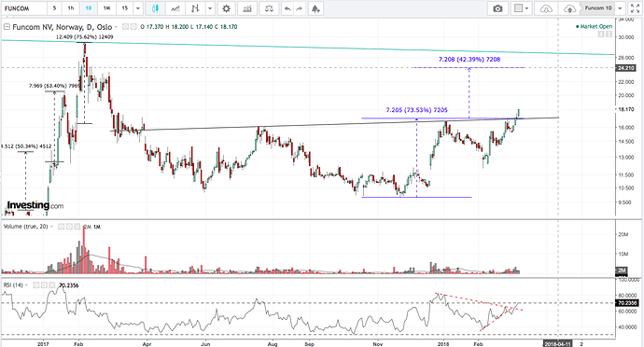Image resolution: width=644 pixels, height=347 pixels.
Task: Select the 15 minute interval
Action: pos(125,8)
